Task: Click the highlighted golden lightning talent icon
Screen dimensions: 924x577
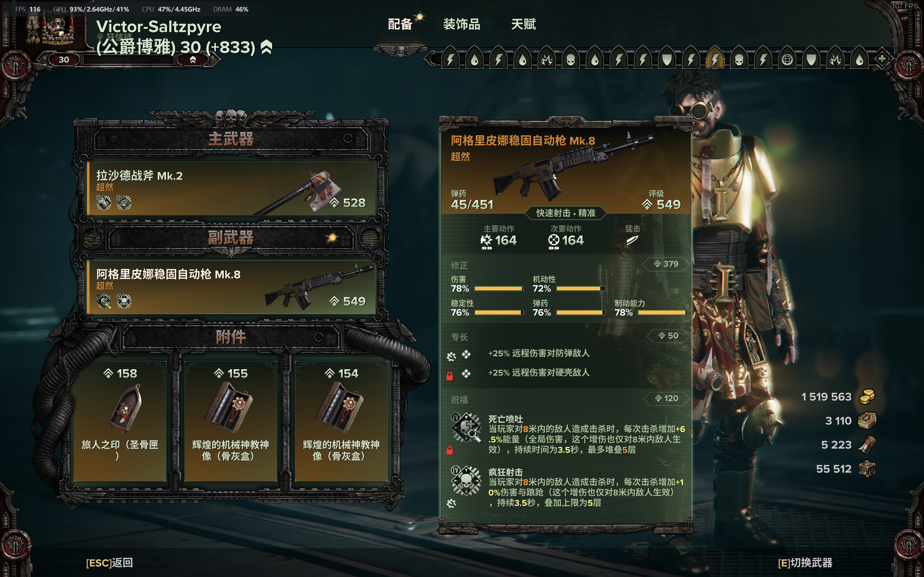Action: click(715, 60)
